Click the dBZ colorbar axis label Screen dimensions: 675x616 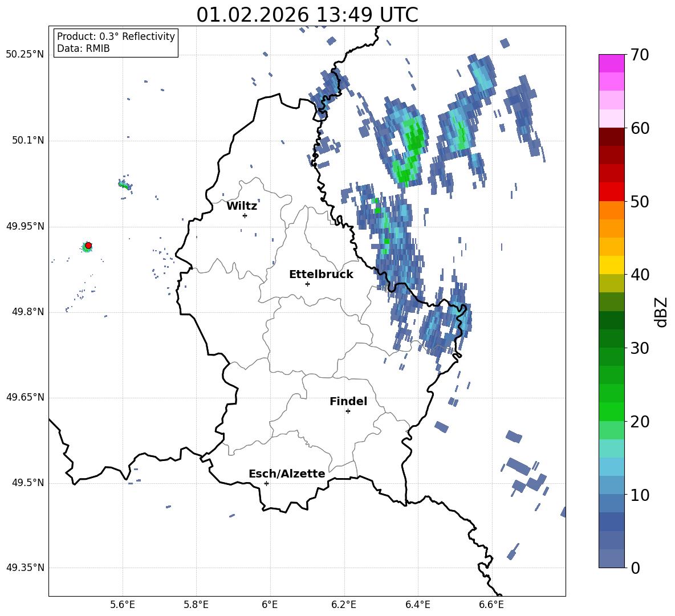point(661,312)
